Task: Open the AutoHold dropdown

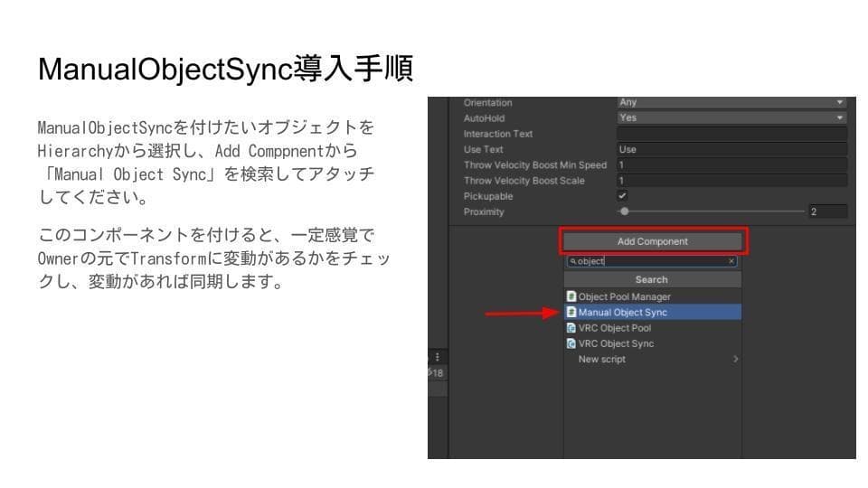Action: [731, 118]
